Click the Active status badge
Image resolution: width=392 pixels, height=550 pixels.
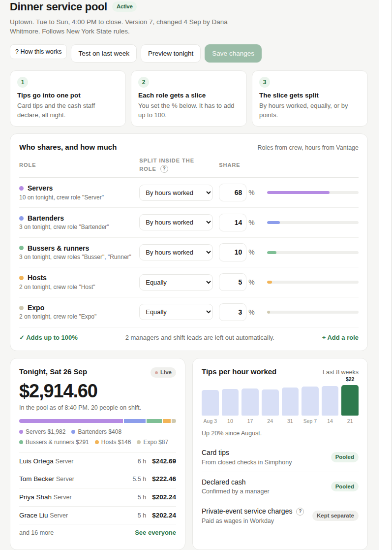[124, 7]
